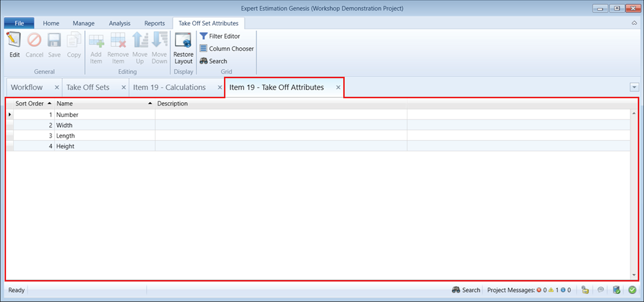Click the database icon in status bar

click(616, 290)
